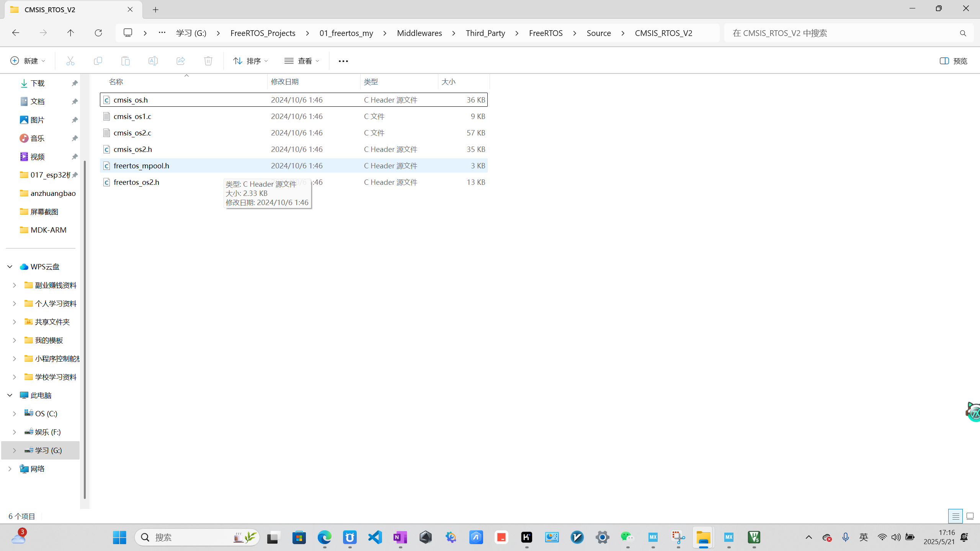Open the three-dot more options menu
Screen dimensions: 980x551
point(343,61)
